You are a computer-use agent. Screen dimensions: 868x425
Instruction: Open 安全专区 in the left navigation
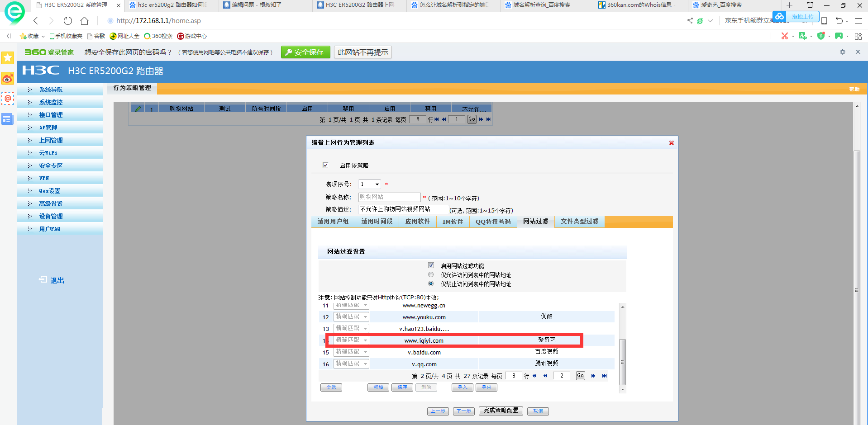tap(51, 165)
